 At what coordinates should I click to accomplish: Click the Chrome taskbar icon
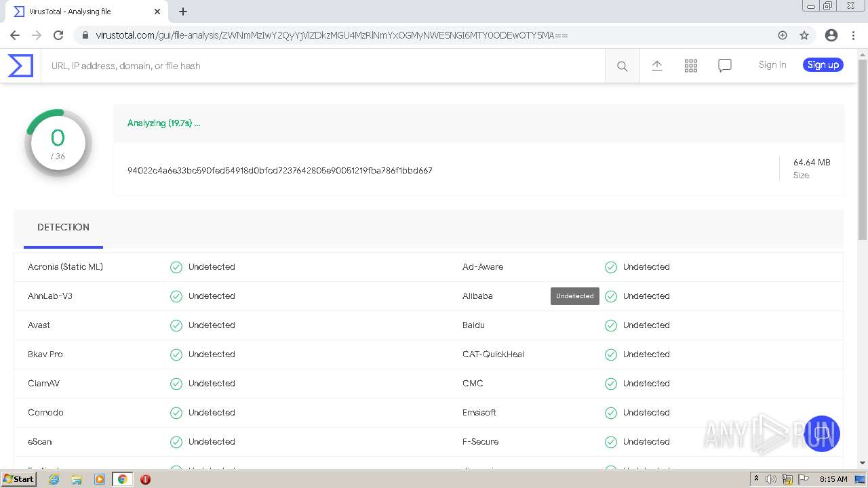(x=122, y=479)
